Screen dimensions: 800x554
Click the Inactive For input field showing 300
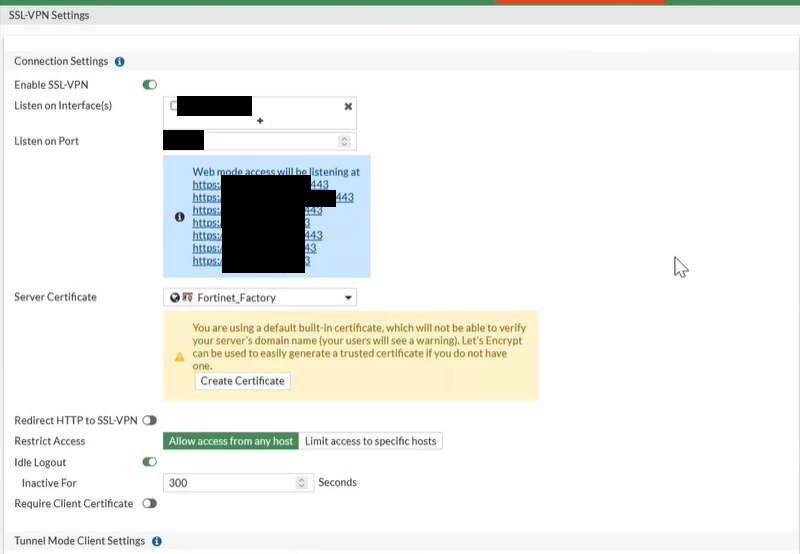[x=238, y=483]
